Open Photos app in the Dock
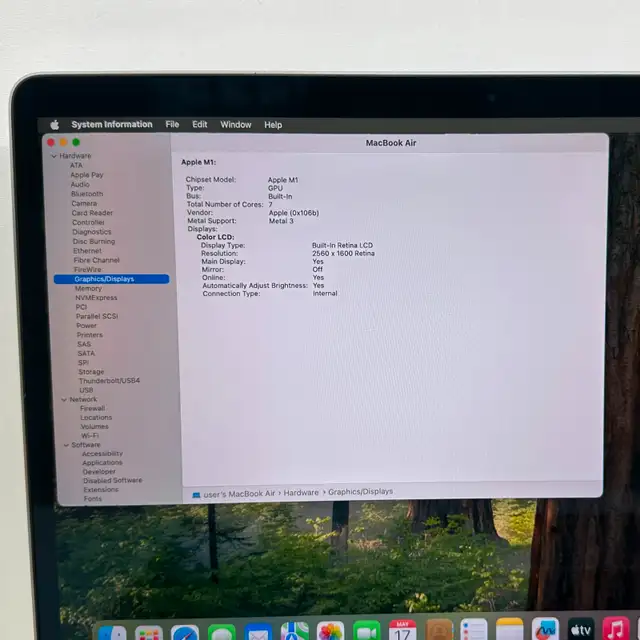Viewport: 640px width, 640px height. pos(330,632)
